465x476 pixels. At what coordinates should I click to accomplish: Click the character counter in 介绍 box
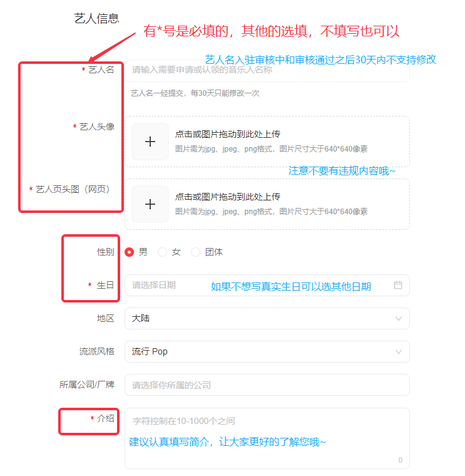pos(400,460)
